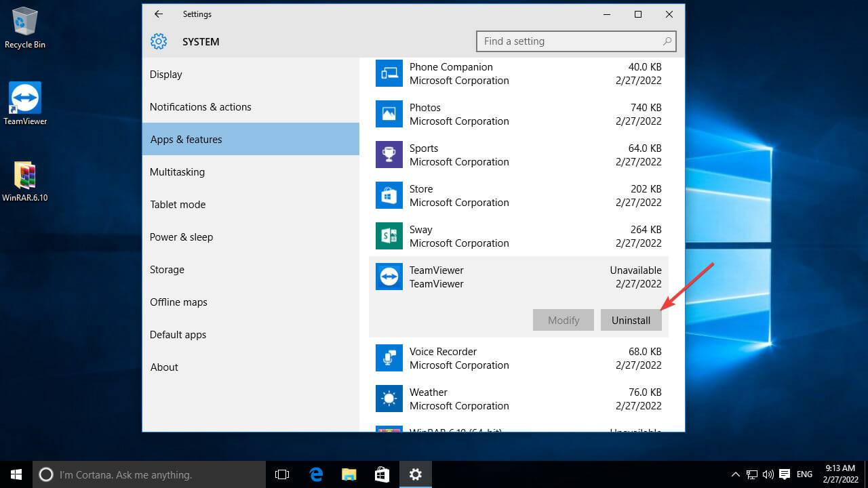Select the Store app icon in the list
Viewport: 868px width, 488px height.
(x=389, y=195)
